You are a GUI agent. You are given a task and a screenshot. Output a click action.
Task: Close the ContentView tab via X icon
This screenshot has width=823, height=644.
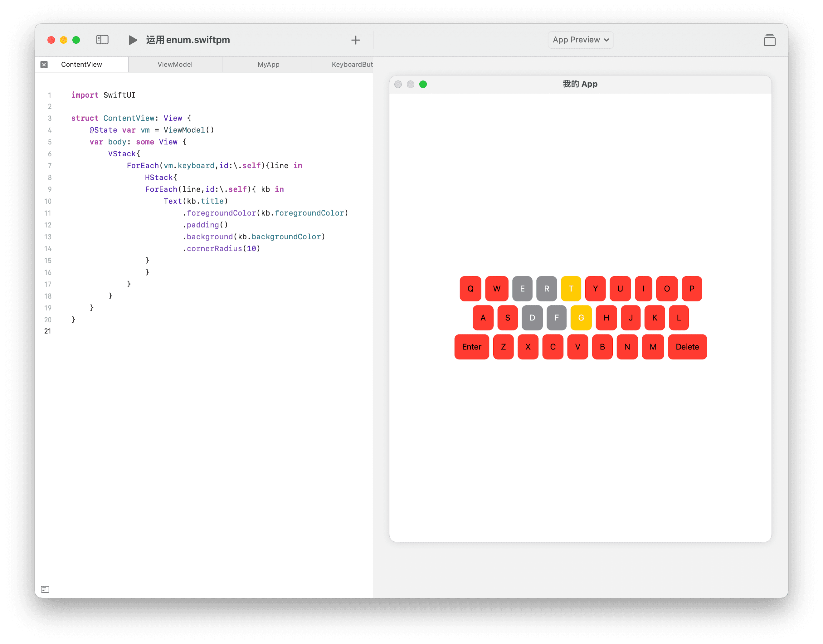44,65
